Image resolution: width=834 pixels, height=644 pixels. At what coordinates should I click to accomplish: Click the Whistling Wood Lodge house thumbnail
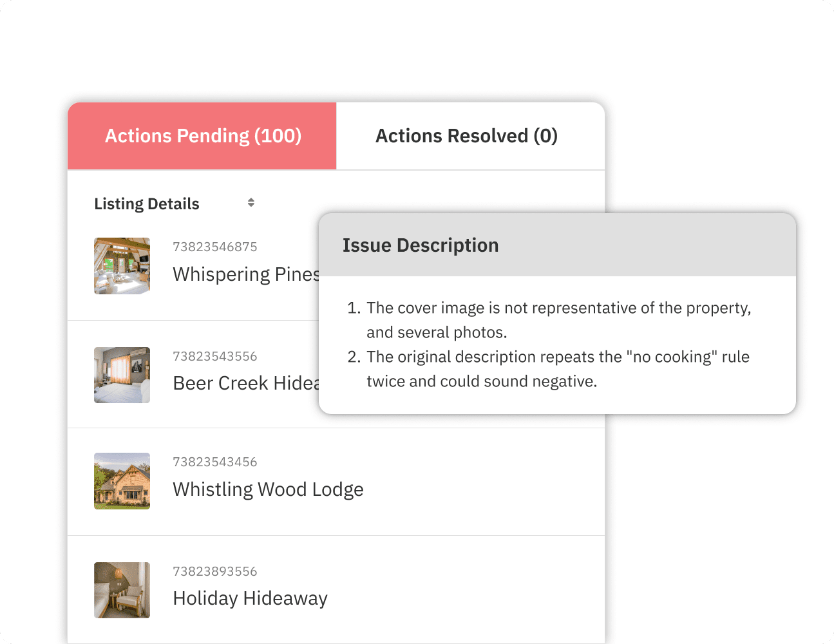pos(122,481)
